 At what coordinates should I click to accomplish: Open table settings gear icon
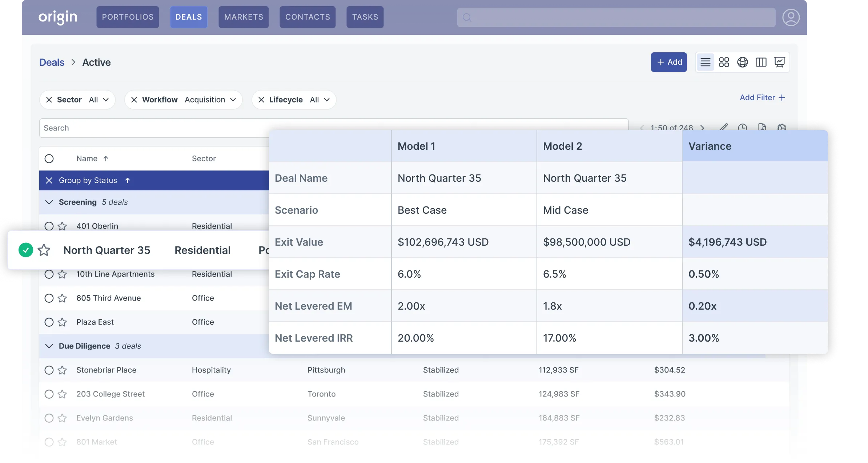(781, 127)
